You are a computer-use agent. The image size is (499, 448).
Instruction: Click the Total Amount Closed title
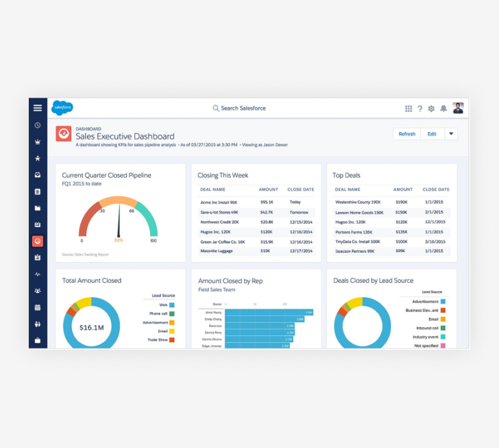(x=92, y=281)
